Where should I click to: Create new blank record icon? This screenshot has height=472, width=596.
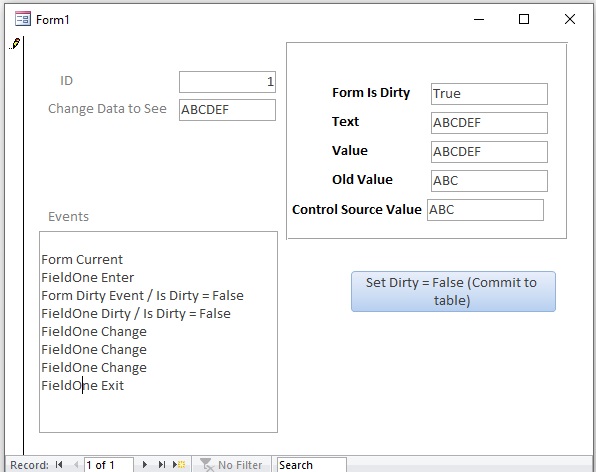coord(179,464)
